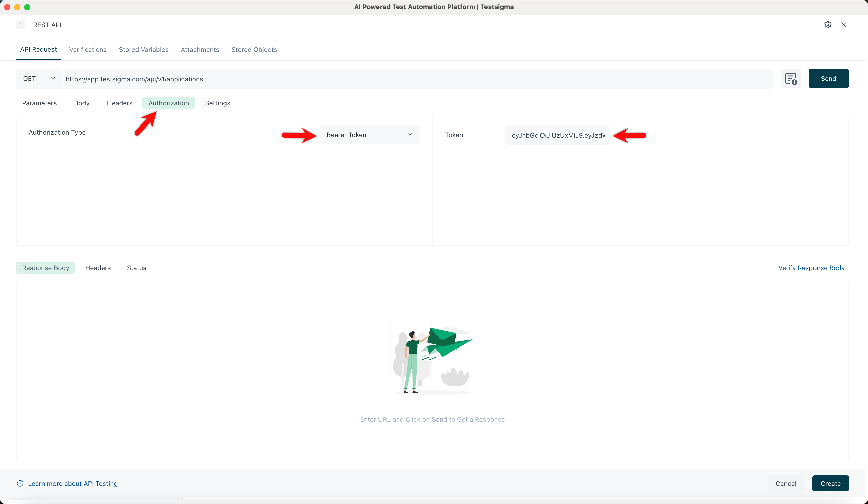Click the save request to collection icon

click(x=790, y=79)
